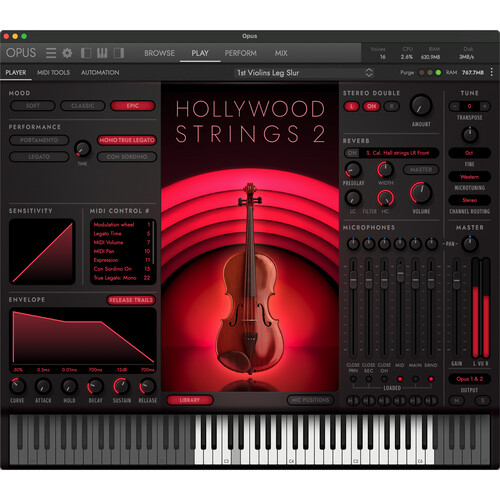Turn the Performance Time knob
This screenshot has height=500, width=500.
click(82, 149)
